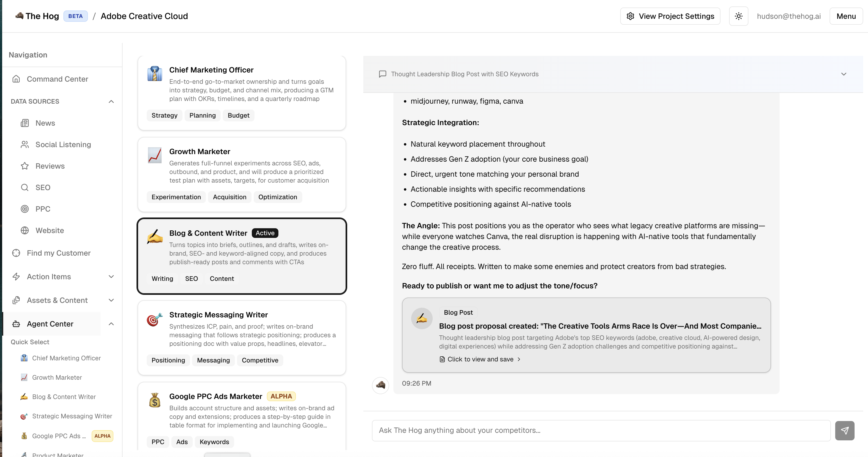Expand the Action Items menu
Viewport: 868px width, 457px height.
111,277
